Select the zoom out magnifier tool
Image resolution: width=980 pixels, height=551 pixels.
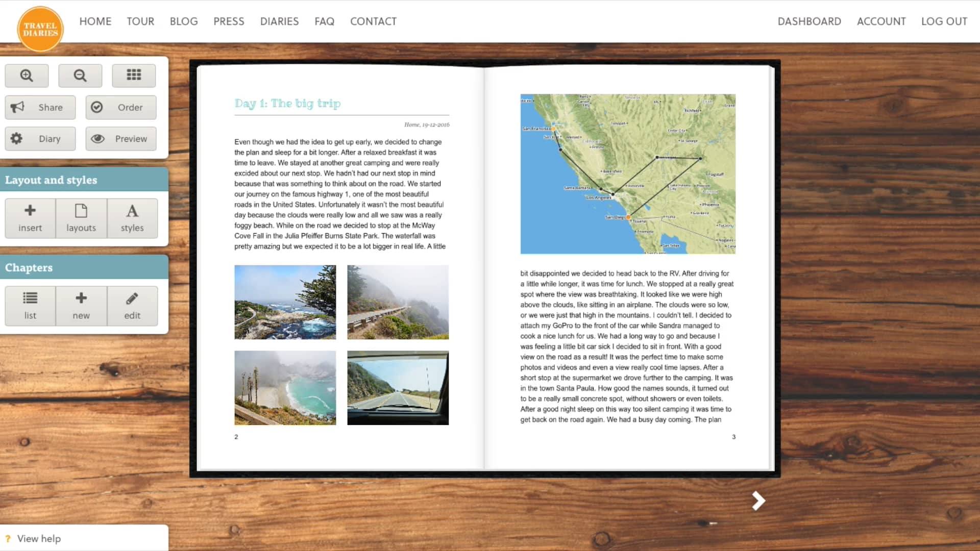click(80, 76)
